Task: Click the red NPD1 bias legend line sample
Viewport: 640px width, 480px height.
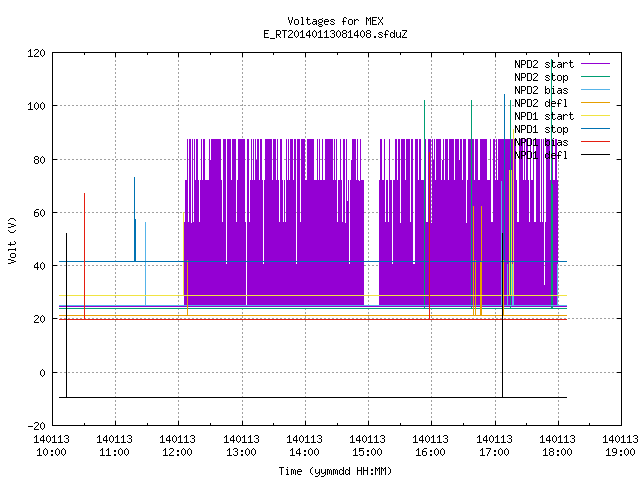Action: click(596, 142)
